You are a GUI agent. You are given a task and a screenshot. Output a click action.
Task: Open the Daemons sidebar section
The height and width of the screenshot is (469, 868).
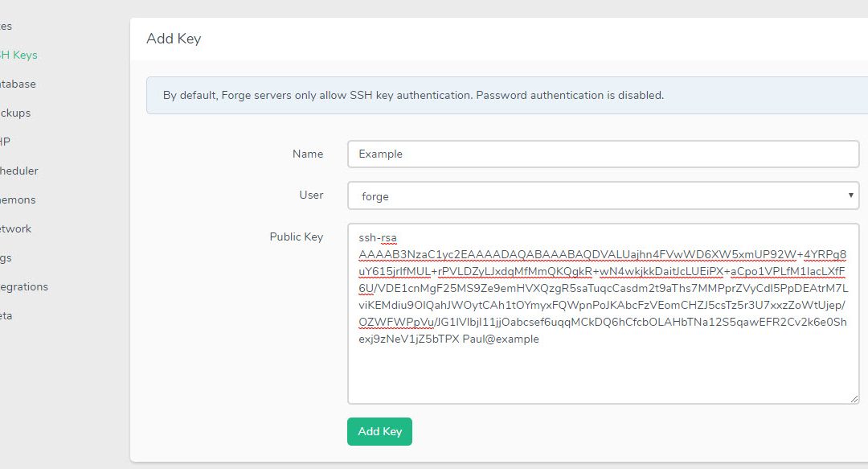[x=18, y=200]
